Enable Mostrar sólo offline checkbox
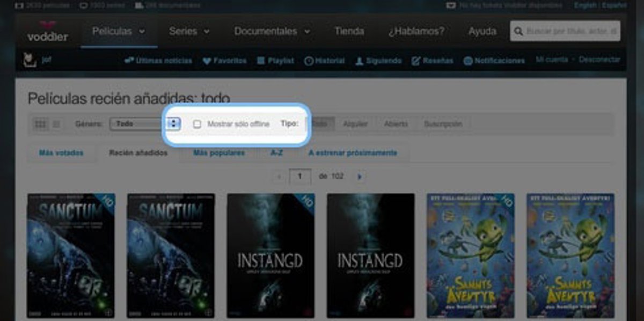644x321 pixels. coord(197,124)
